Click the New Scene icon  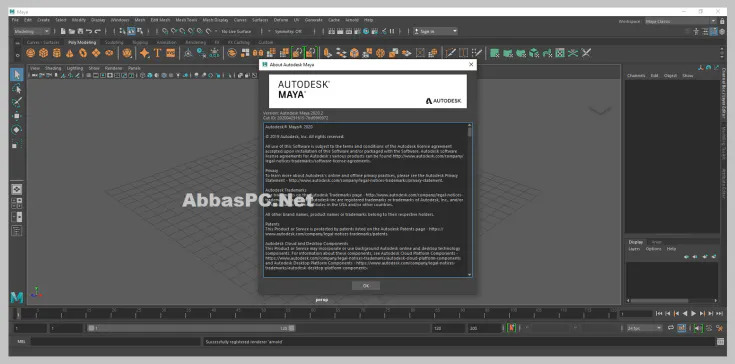[x=63, y=31]
